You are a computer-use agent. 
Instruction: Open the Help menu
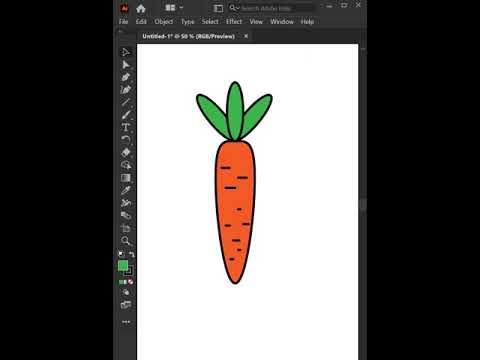click(307, 22)
